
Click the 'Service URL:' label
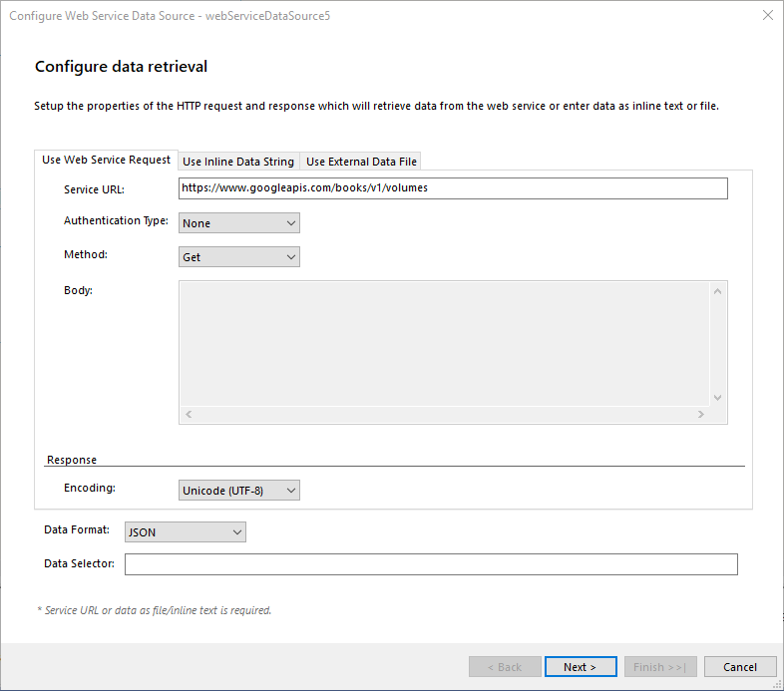coord(94,189)
